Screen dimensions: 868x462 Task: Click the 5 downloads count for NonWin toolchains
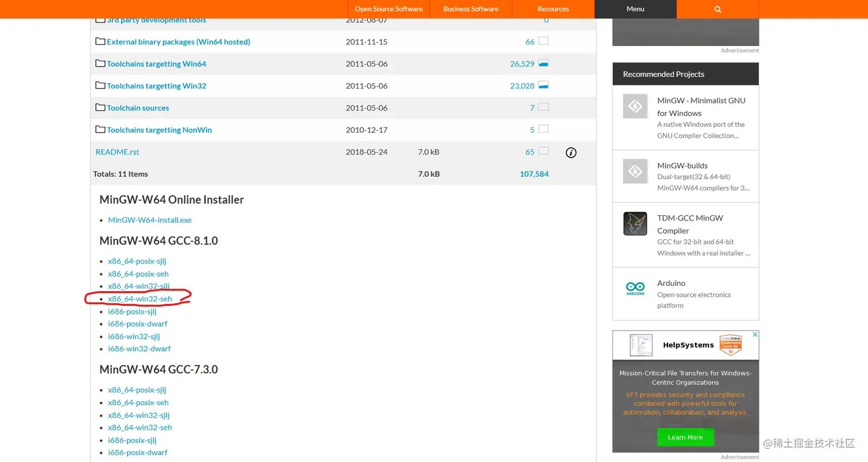[x=532, y=130]
